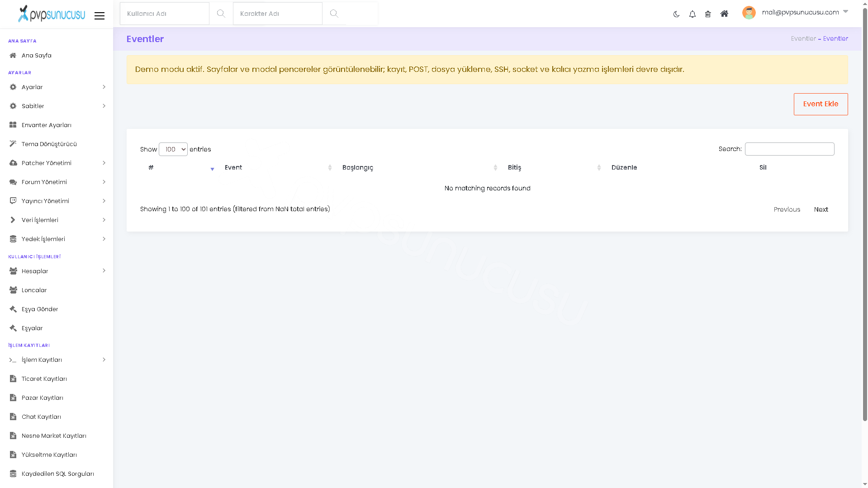Click the Ana Sayfa house icon in the sidebar
Screen dimensions: 868x488
pyautogui.click(x=13, y=56)
